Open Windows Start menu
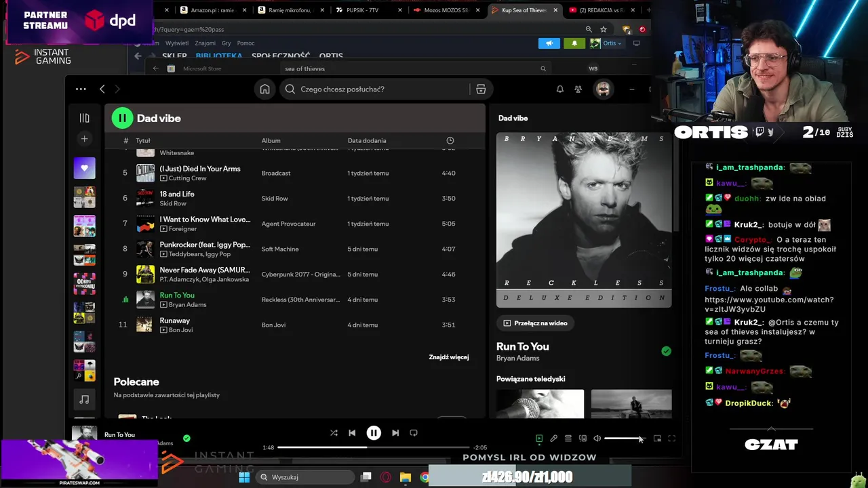The height and width of the screenshot is (488, 868). click(x=243, y=477)
